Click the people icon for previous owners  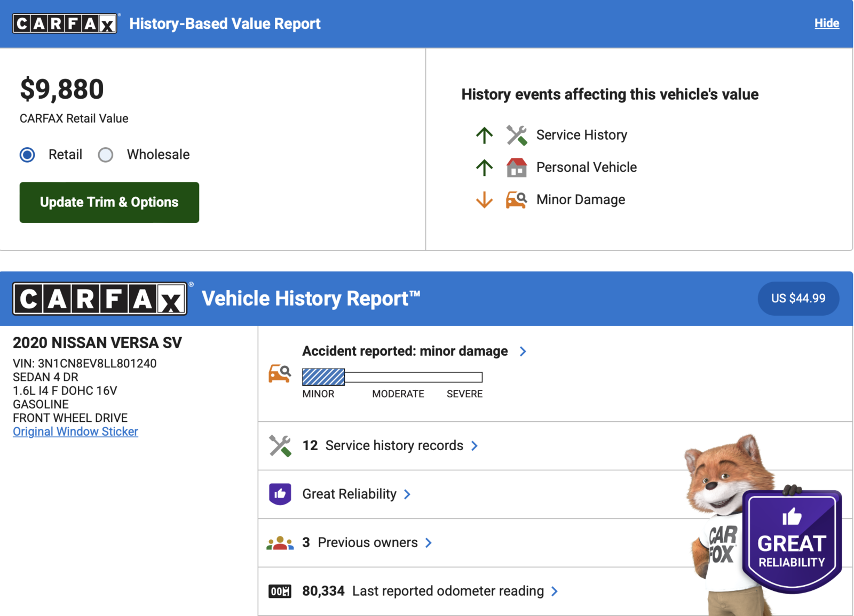[280, 543]
